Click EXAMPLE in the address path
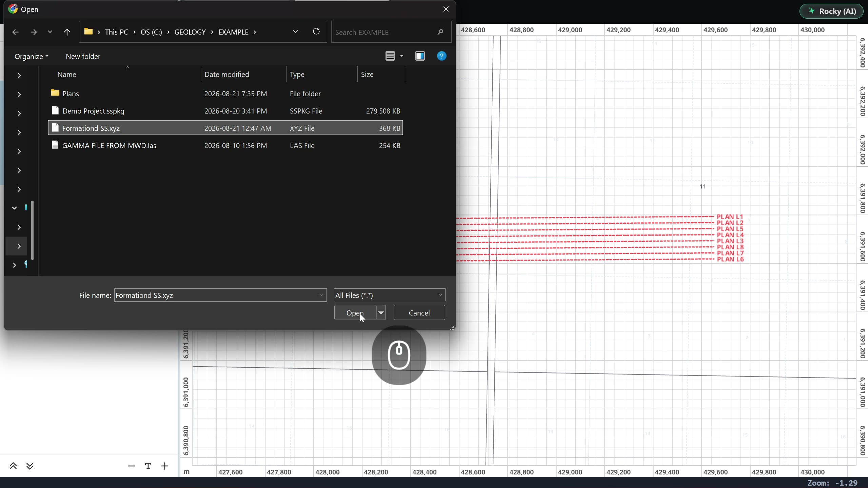 point(234,32)
